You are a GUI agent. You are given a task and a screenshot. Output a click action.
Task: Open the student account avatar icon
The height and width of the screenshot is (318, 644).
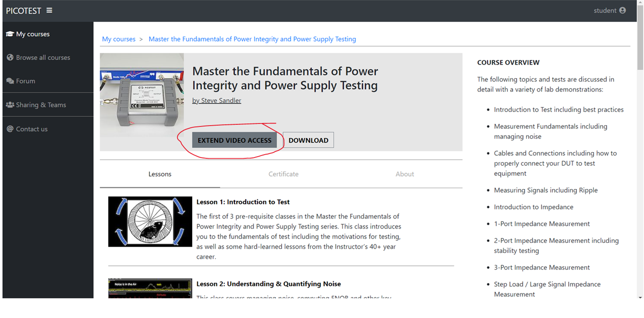623,10
